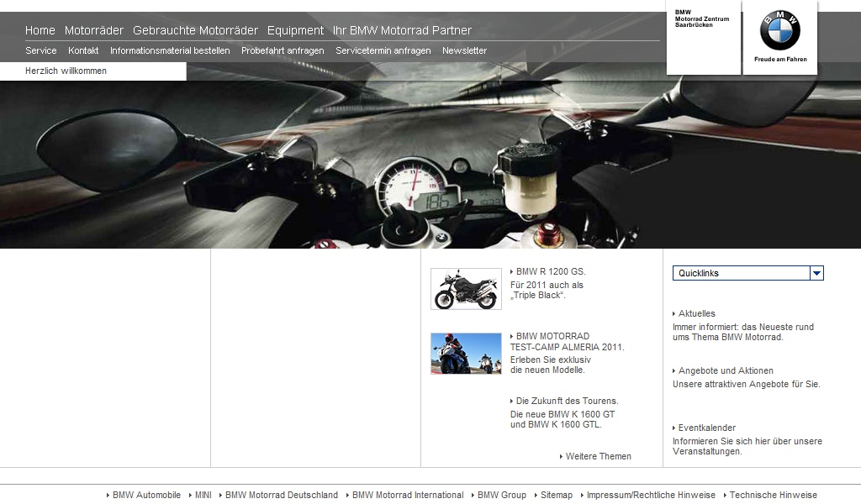Click the motorcycle cockpit hero banner image
Screen dimensions: 861x504
(430, 165)
